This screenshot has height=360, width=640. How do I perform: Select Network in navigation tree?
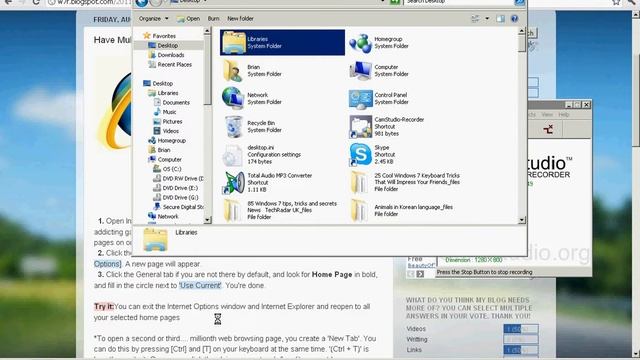pos(163,216)
